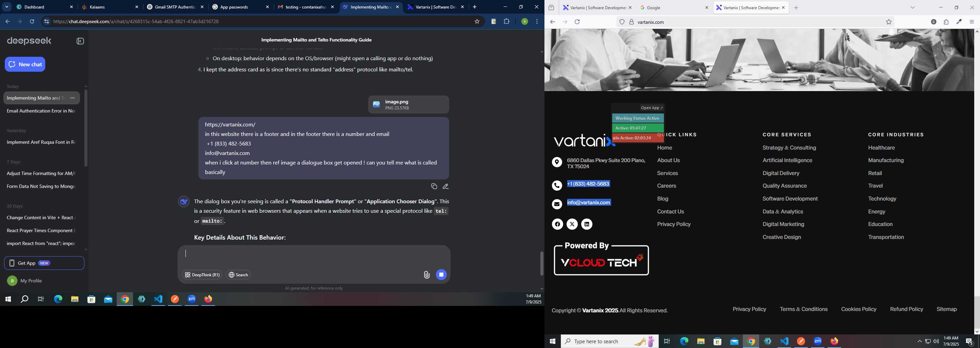The image size is (980, 348).
Task: Open Firefox list all tabs dropdown
Action: pyautogui.click(x=912, y=7)
